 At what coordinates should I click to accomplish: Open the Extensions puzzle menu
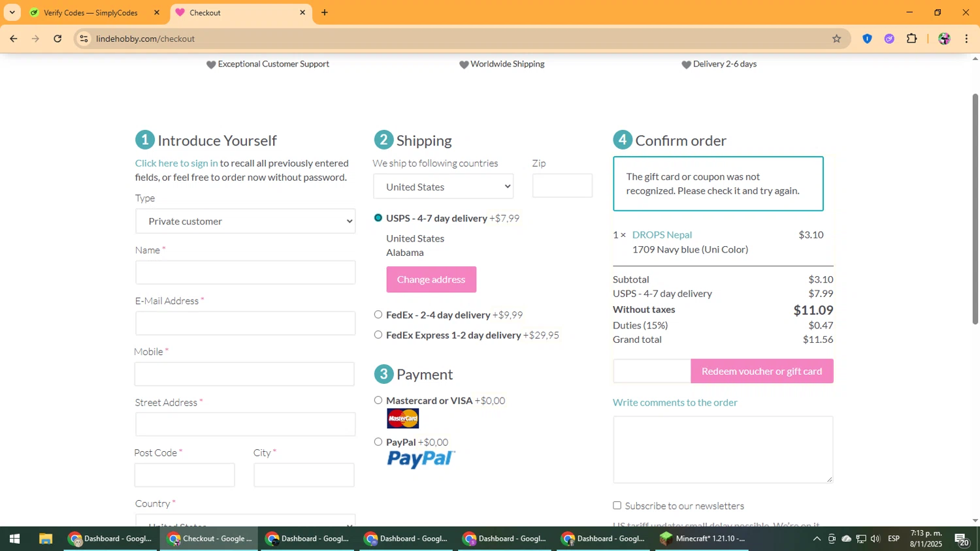coord(912,39)
